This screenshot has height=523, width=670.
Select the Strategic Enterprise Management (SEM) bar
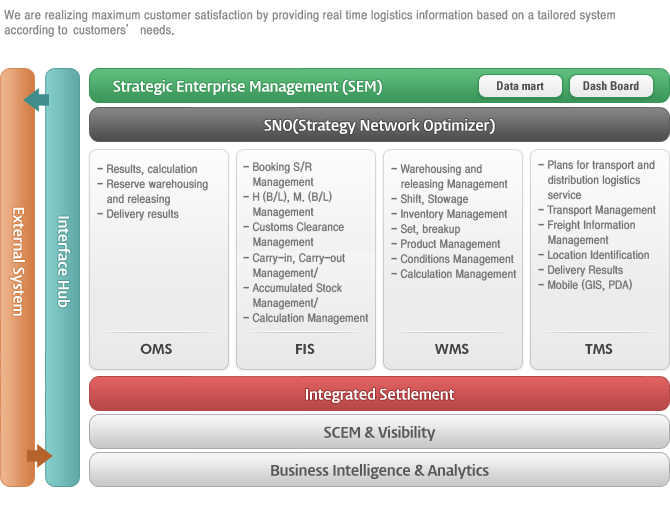(379, 85)
